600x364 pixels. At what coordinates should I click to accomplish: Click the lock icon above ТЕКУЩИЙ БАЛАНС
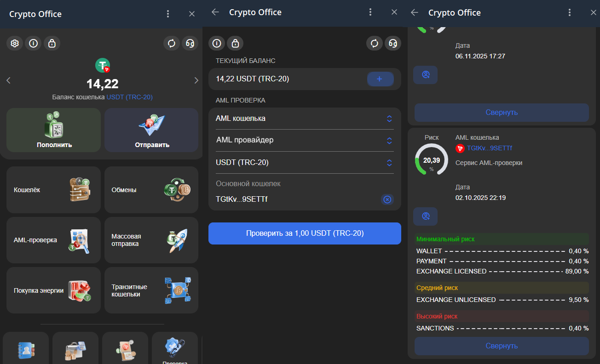coord(236,43)
